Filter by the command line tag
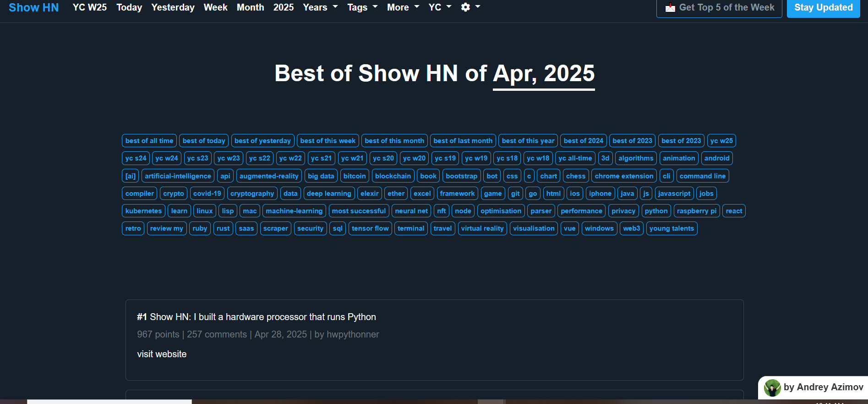 703,176
